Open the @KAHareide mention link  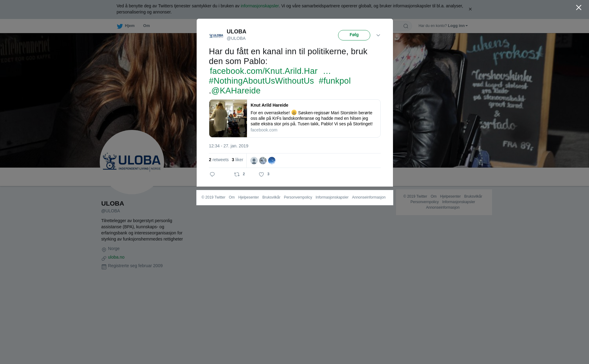click(236, 91)
